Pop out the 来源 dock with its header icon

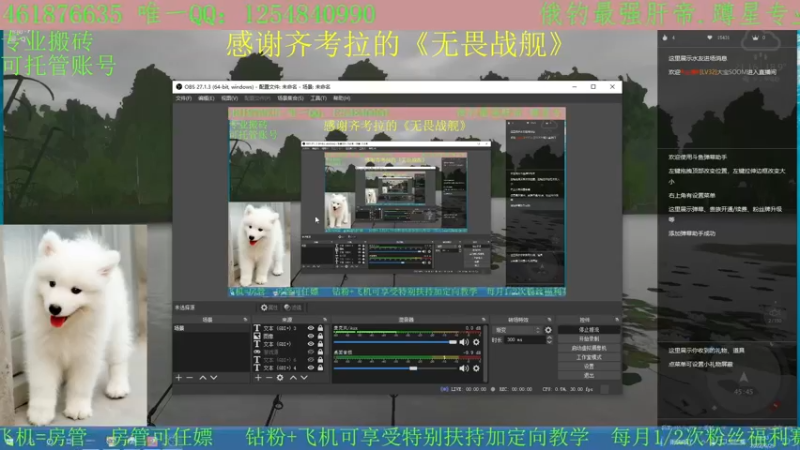click(x=325, y=320)
